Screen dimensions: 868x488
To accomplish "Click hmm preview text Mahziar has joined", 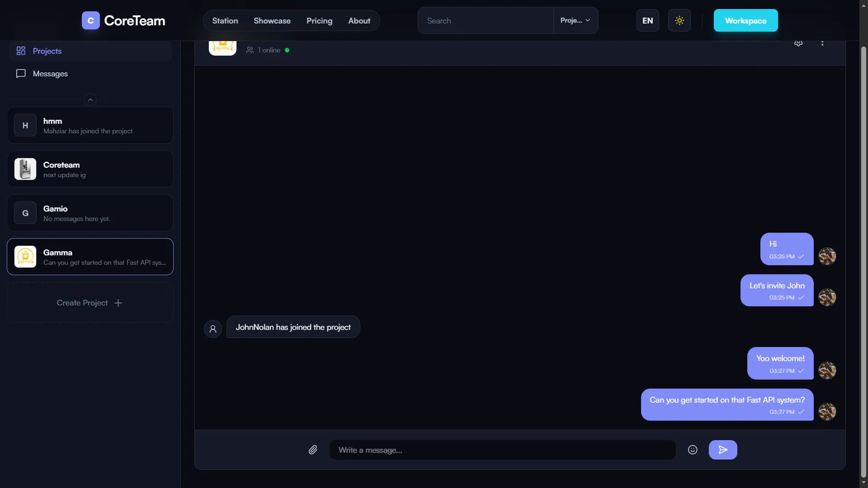I will point(88,131).
